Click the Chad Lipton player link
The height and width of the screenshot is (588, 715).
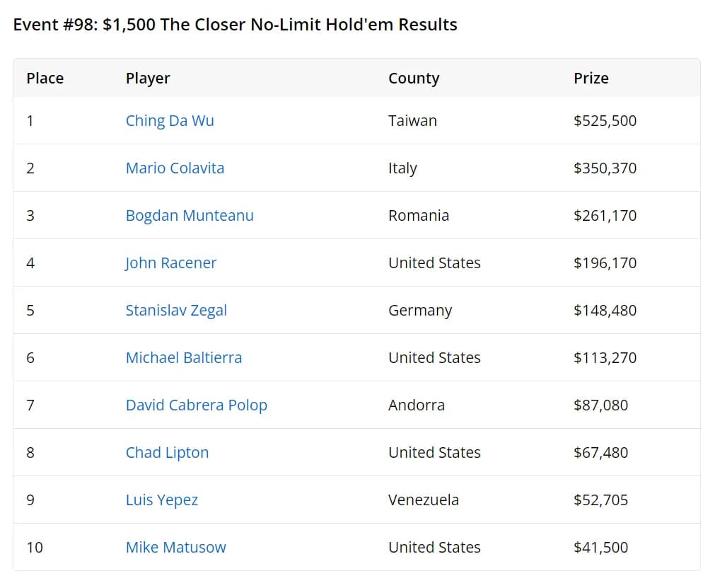click(x=167, y=452)
